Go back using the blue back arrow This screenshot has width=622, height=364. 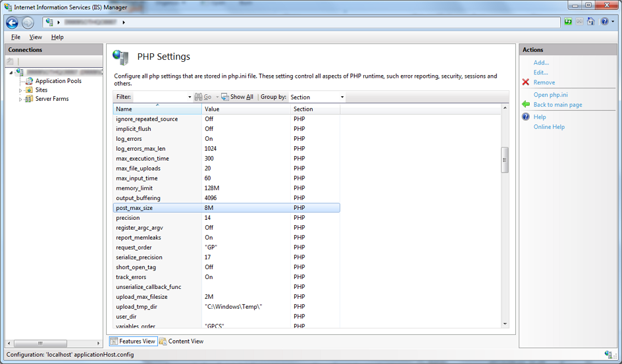click(12, 23)
